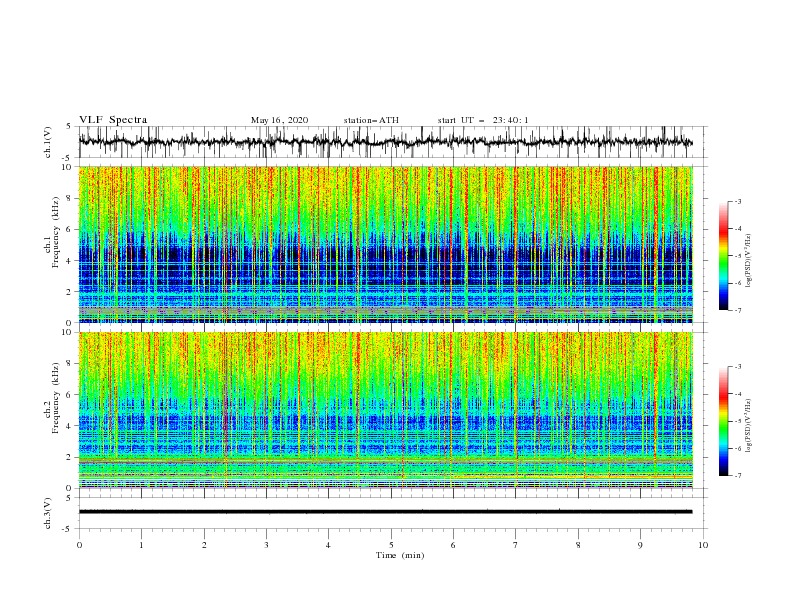The width and height of the screenshot is (792, 612).
Task: Click the "-7" label on ch.2 colorbar
Action: pyautogui.click(x=738, y=475)
